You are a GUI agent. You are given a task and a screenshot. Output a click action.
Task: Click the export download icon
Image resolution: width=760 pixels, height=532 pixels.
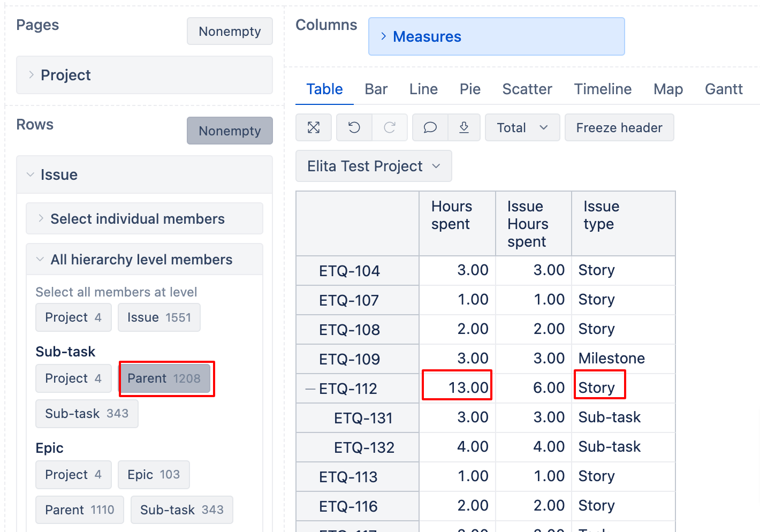(464, 127)
